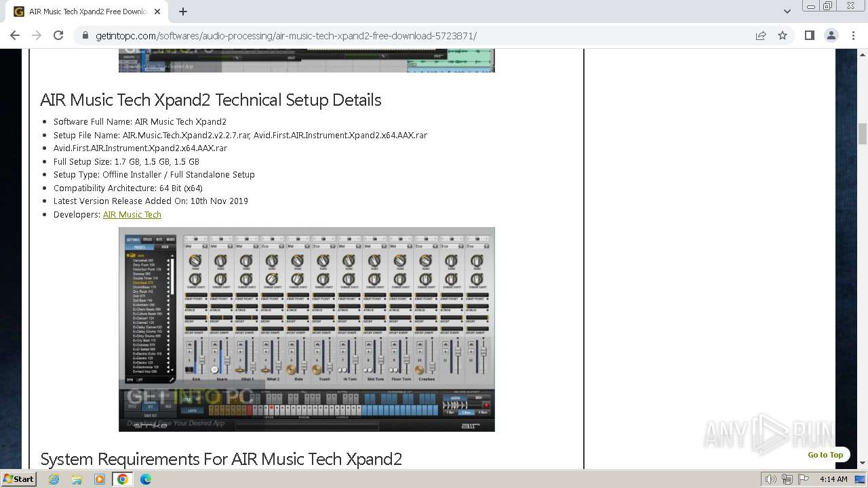Minimize the Chrome window
Screen dimensions: 868x488
(810, 6)
